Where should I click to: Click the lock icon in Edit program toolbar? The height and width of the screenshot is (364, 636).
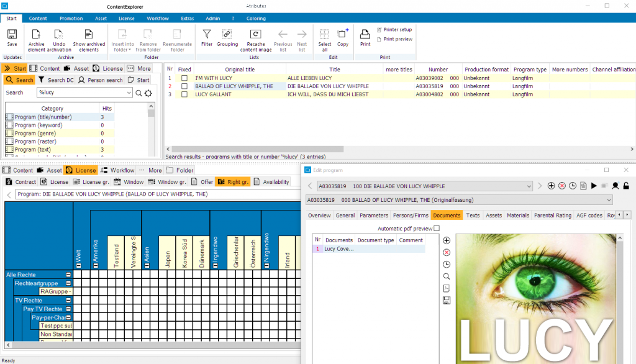click(x=627, y=186)
